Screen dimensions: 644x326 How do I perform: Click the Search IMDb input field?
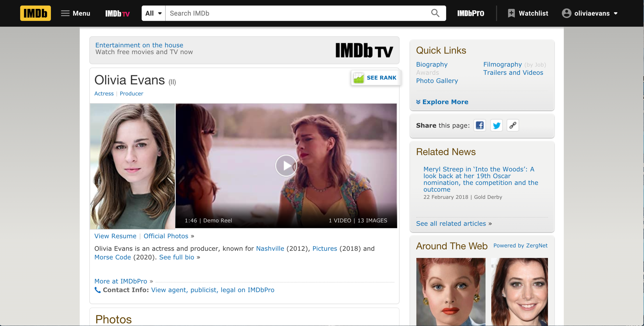click(296, 13)
